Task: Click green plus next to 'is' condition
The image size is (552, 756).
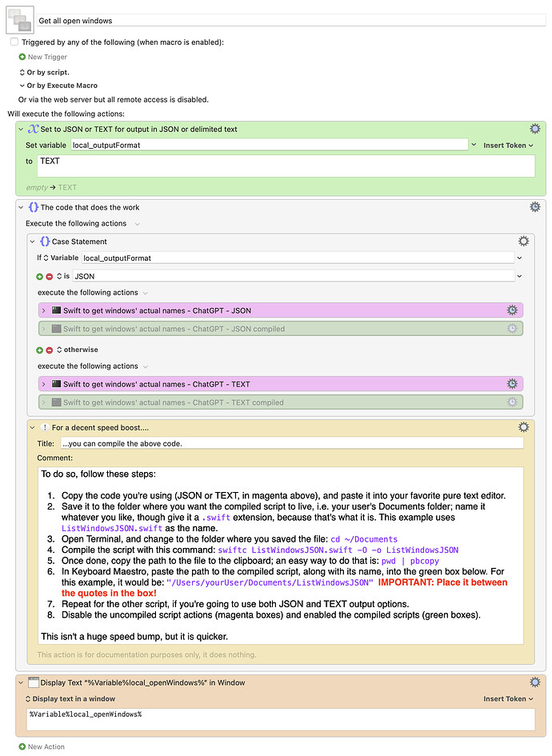Action: click(x=40, y=276)
